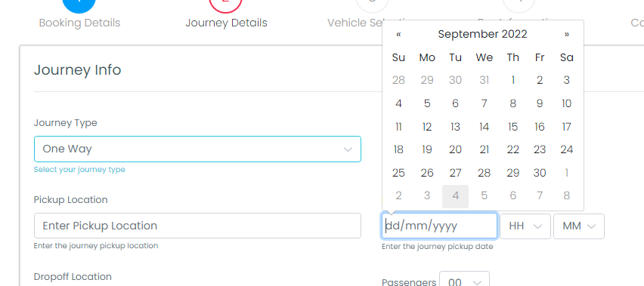Image resolution: width=644 pixels, height=286 pixels.
Task: Pick September 11 on the calendar
Action: (398, 127)
